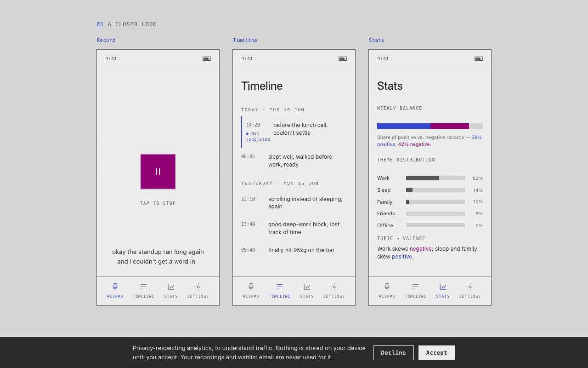Click the Stats label above the third phone
The image size is (588, 368).
pos(376,40)
